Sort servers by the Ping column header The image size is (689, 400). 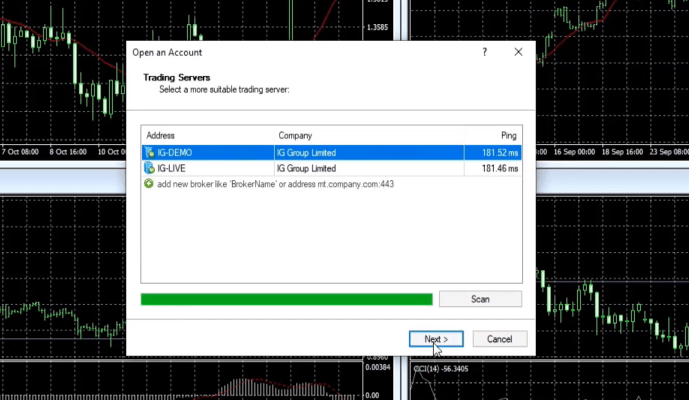coord(509,135)
